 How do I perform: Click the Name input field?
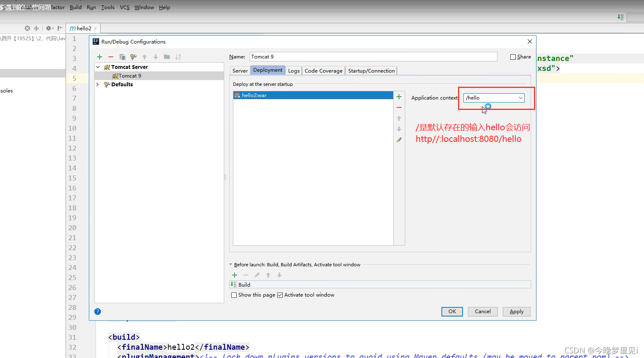[373, 57]
